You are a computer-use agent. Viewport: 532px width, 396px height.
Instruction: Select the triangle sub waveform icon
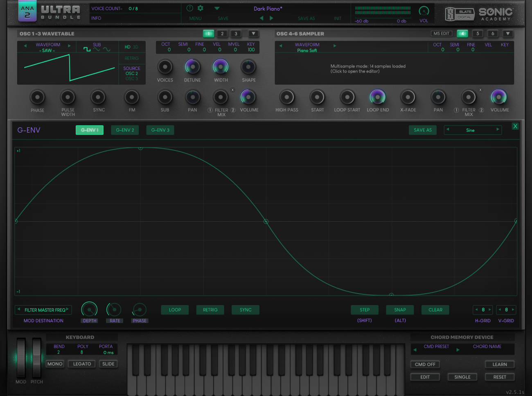pyautogui.click(x=97, y=50)
